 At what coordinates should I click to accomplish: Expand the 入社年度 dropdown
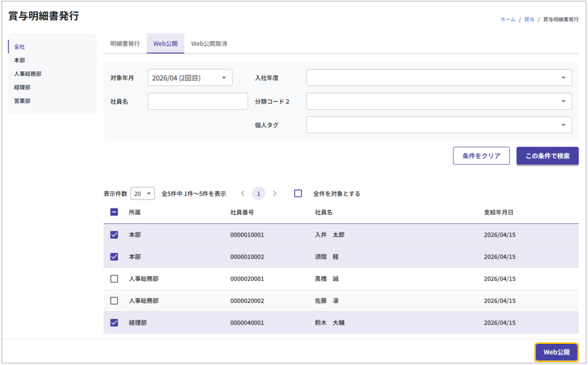click(439, 78)
